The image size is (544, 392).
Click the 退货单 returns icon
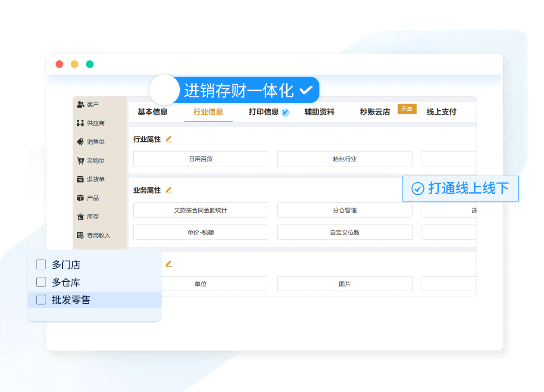(81, 179)
